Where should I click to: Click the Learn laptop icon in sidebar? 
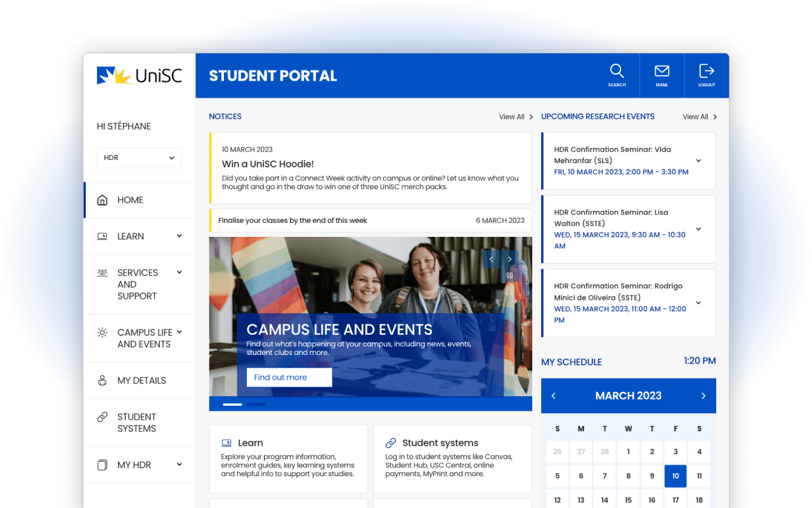(x=102, y=236)
